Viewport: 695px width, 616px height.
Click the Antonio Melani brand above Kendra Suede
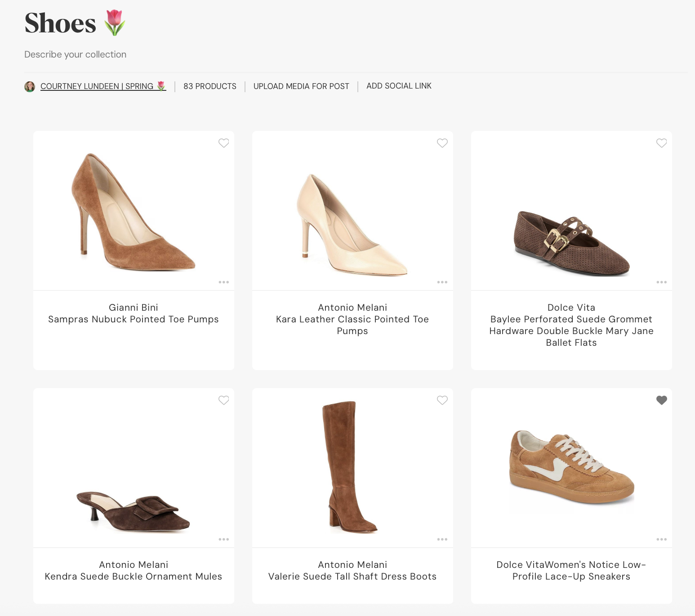pos(134,565)
